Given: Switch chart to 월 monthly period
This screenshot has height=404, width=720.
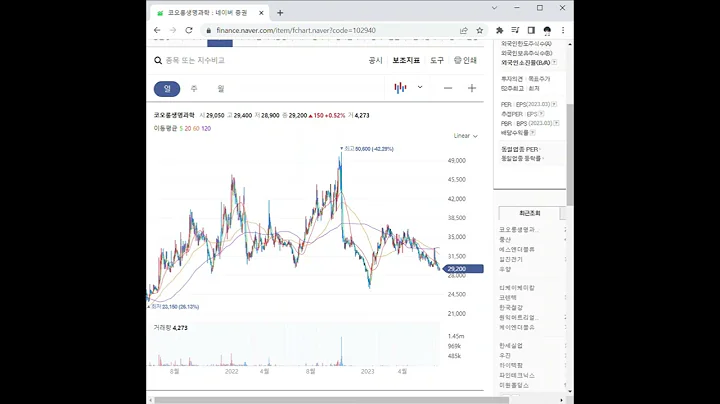Looking at the screenshot, I should pos(221,89).
